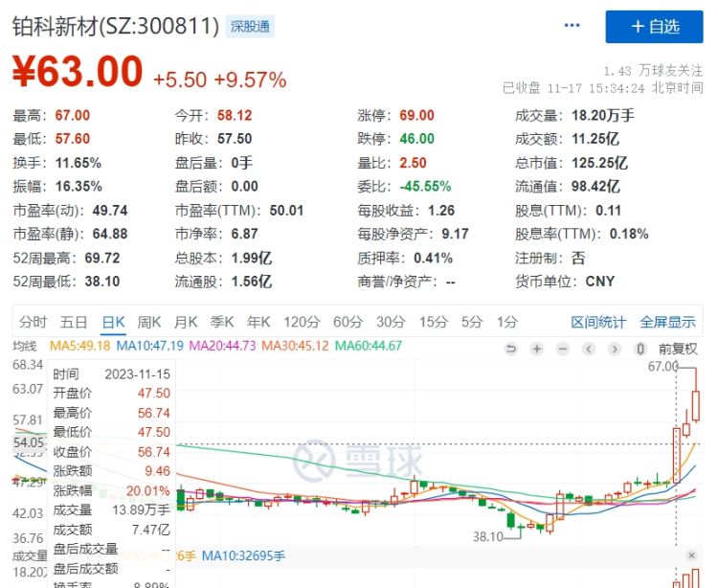Viewport: 718px width, 588px height.
Task: Click 跌停 value 46.00
Action: click(x=416, y=139)
